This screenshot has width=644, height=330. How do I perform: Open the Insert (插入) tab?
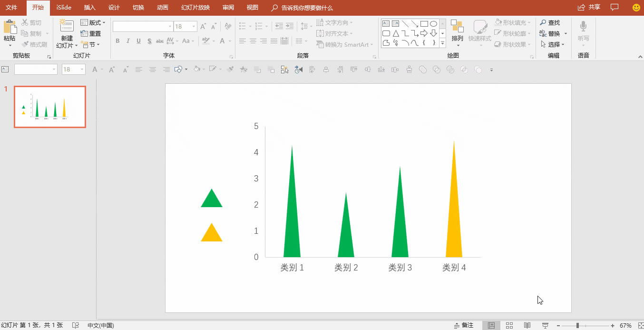(x=89, y=8)
